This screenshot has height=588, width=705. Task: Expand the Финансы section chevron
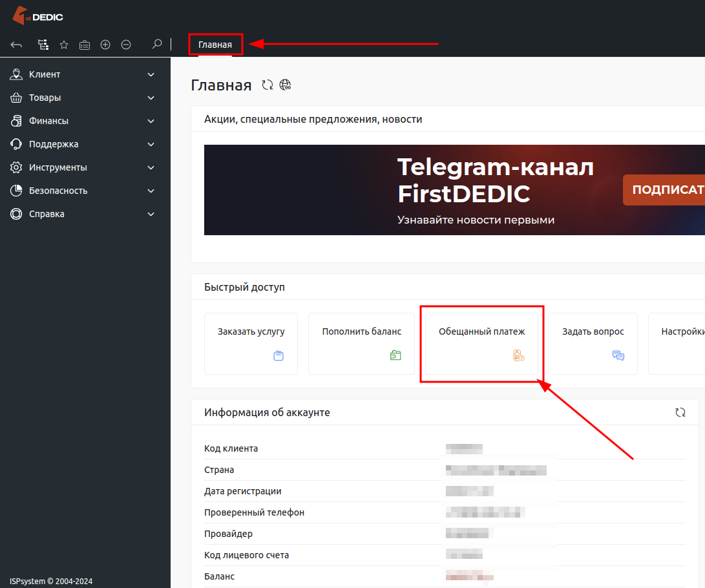tap(151, 121)
